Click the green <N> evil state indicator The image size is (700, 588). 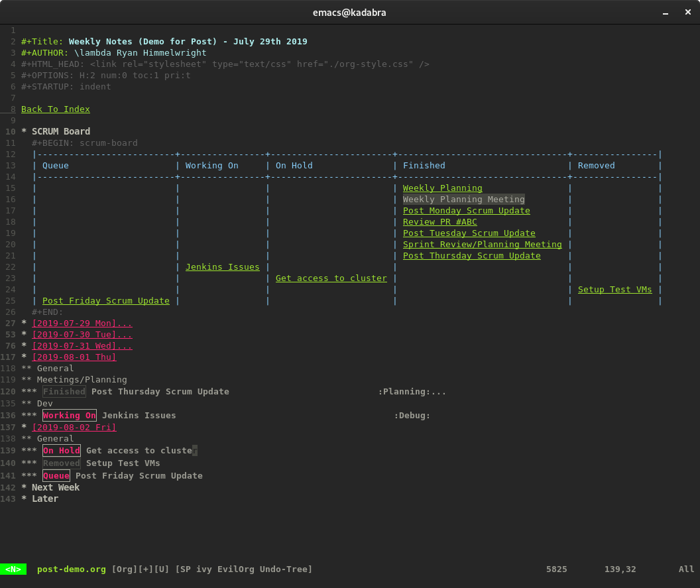[x=13, y=569]
